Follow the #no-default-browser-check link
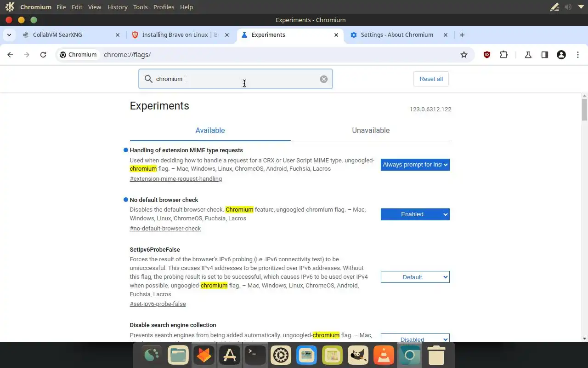The height and width of the screenshot is (368, 588). [x=165, y=229]
